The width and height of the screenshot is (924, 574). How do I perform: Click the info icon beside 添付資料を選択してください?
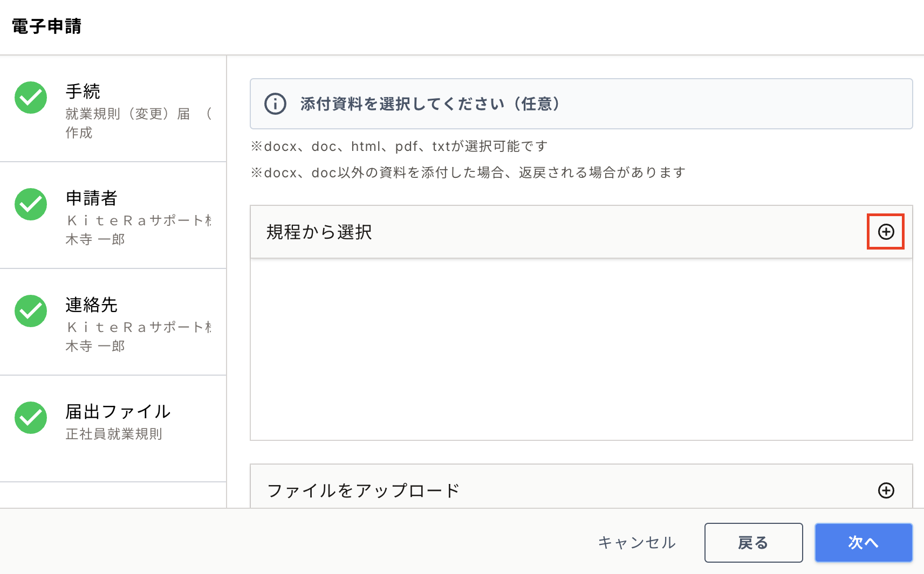pyautogui.click(x=275, y=103)
